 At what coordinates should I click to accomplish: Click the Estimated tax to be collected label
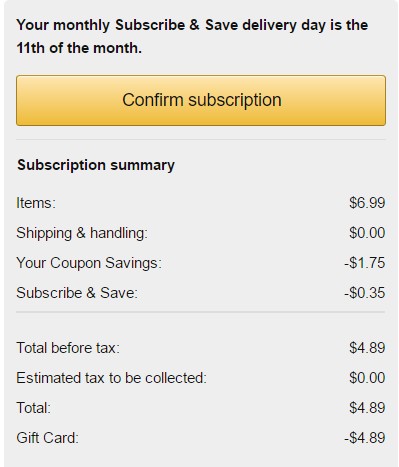coord(112,378)
